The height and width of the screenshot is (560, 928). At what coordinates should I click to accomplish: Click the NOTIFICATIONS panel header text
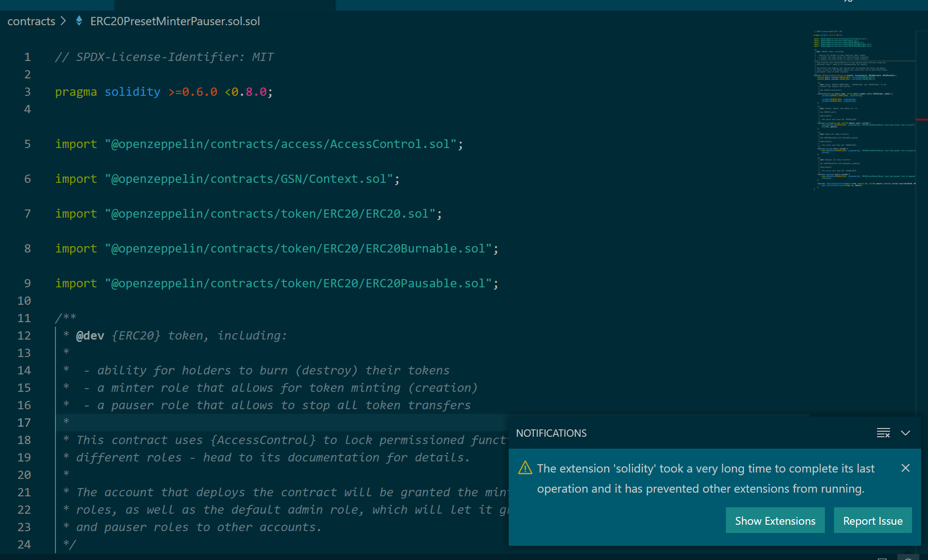click(x=551, y=433)
